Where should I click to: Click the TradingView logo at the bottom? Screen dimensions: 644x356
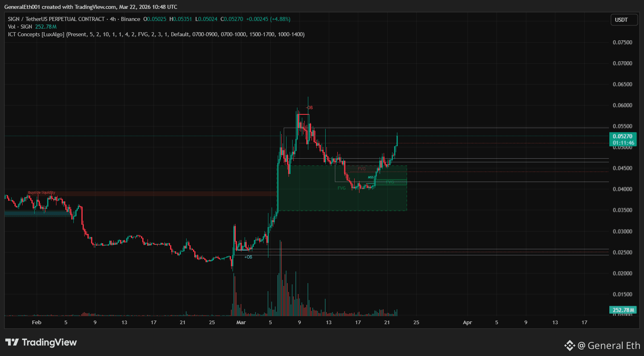tap(41, 342)
